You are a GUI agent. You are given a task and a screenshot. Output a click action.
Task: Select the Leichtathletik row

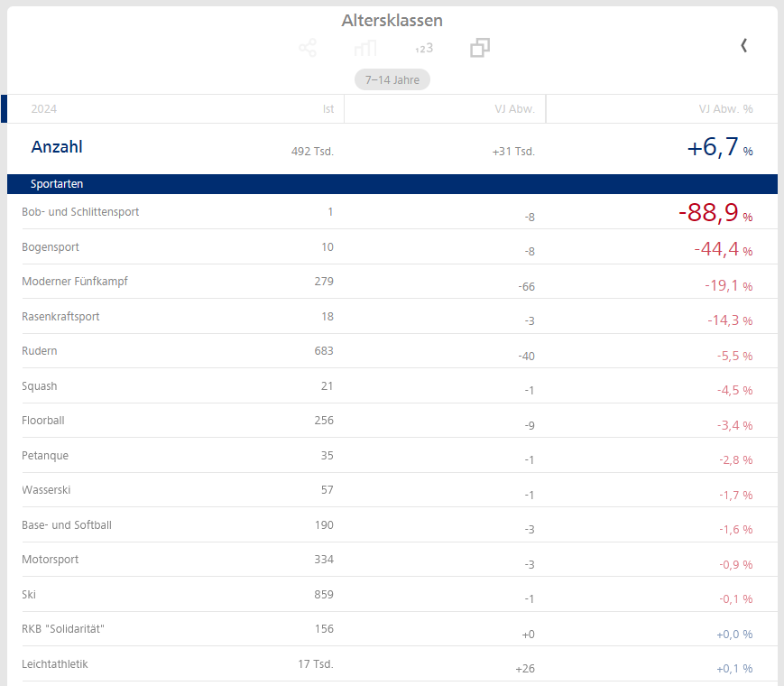(55, 664)
